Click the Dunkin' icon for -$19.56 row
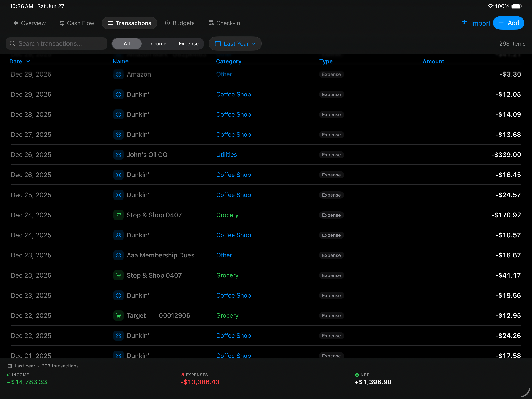This screenshot has height=399, width=532. click(x=119, y=295)
